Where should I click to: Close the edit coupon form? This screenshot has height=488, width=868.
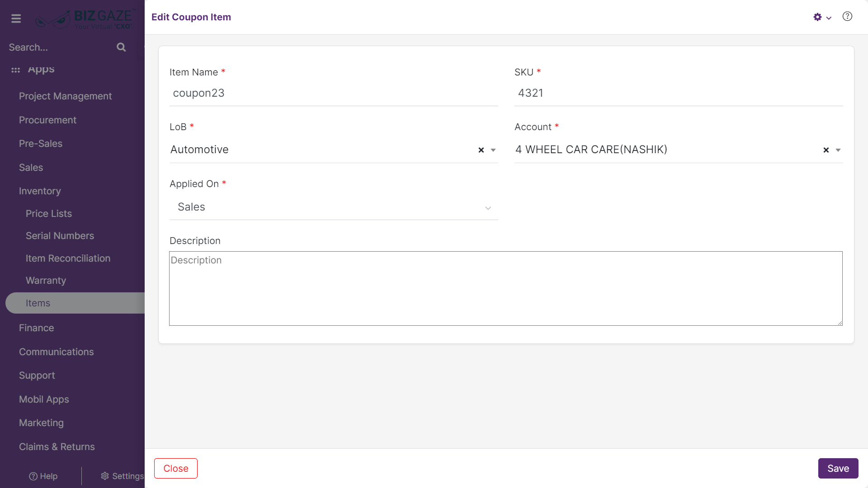click(176, 469)
